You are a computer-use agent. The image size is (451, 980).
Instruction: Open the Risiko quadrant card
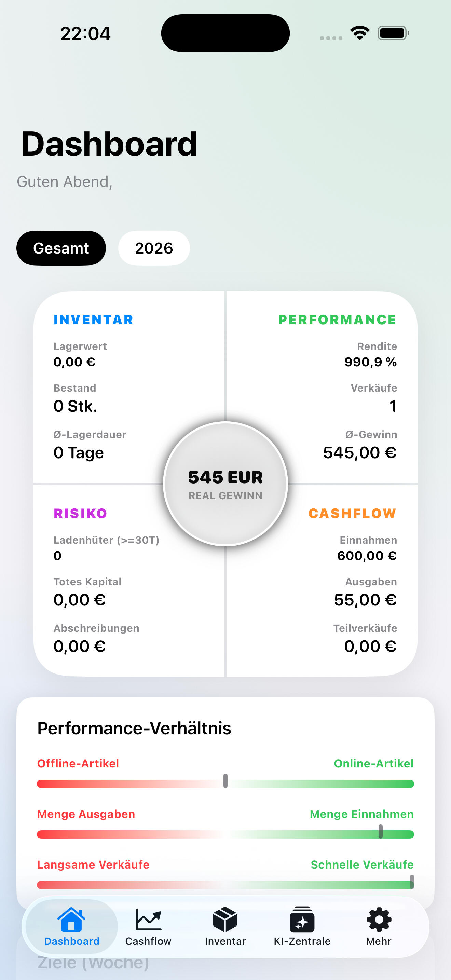pos(128,581)
